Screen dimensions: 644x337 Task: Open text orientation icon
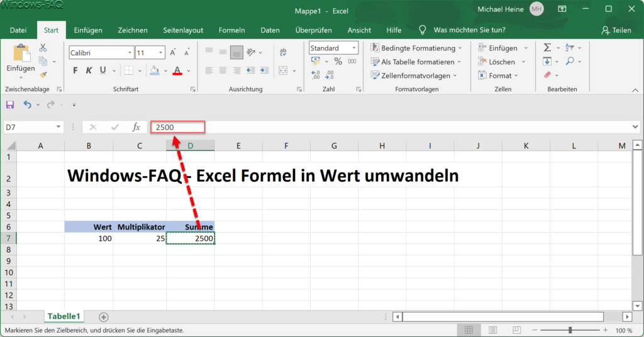251,52
